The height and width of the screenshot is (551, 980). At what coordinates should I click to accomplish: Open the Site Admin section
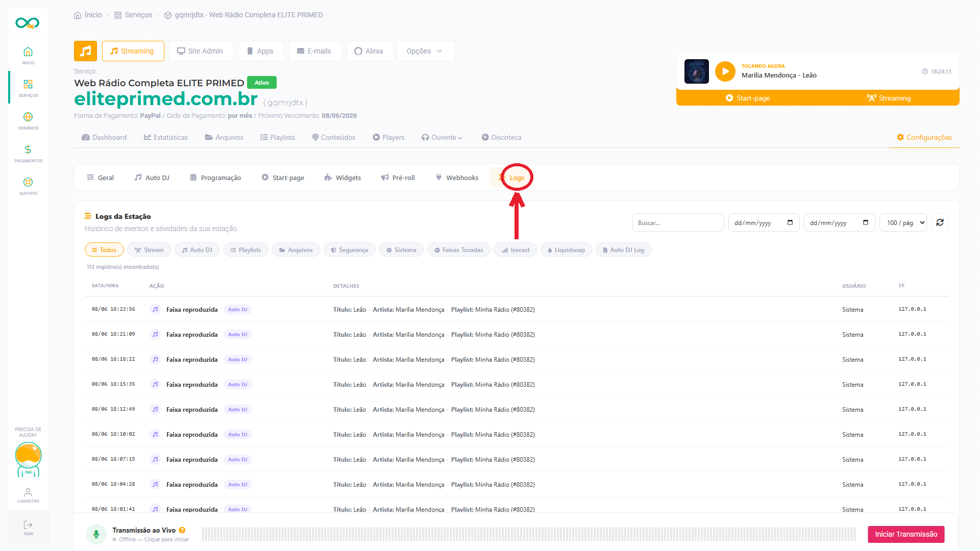[201, 51]
